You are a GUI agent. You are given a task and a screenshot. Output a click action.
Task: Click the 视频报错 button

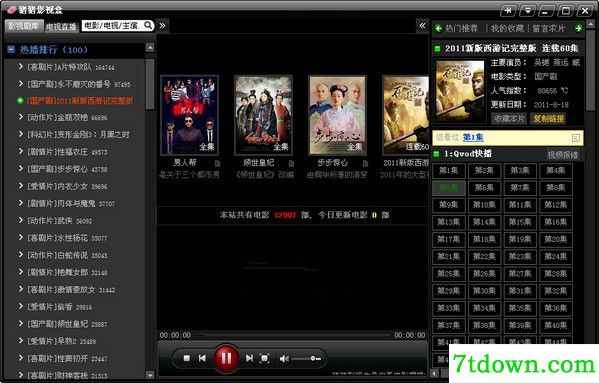(x=563, y=155)
